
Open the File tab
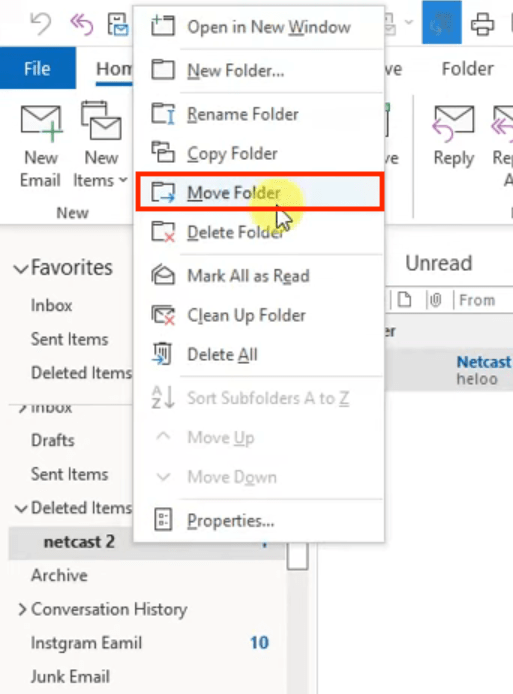click(38, 69)
